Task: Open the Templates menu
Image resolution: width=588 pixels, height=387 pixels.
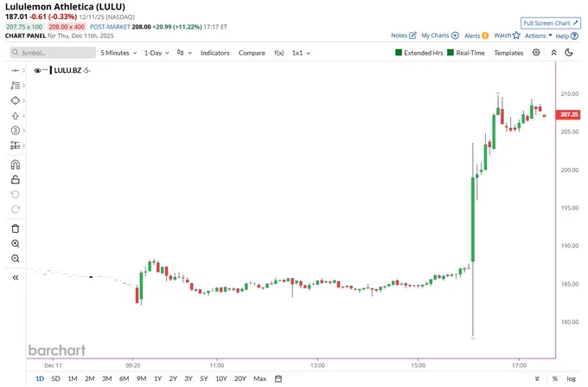Action: 508,53
